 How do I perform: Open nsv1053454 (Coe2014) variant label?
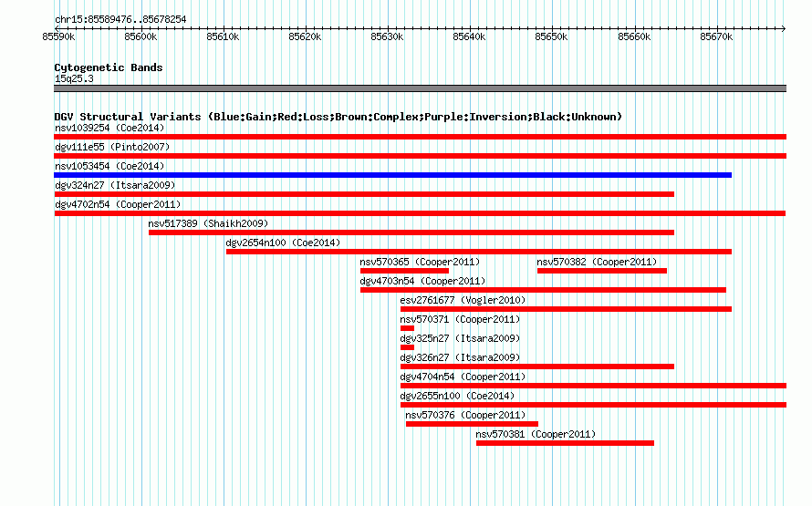coord(109,166)
